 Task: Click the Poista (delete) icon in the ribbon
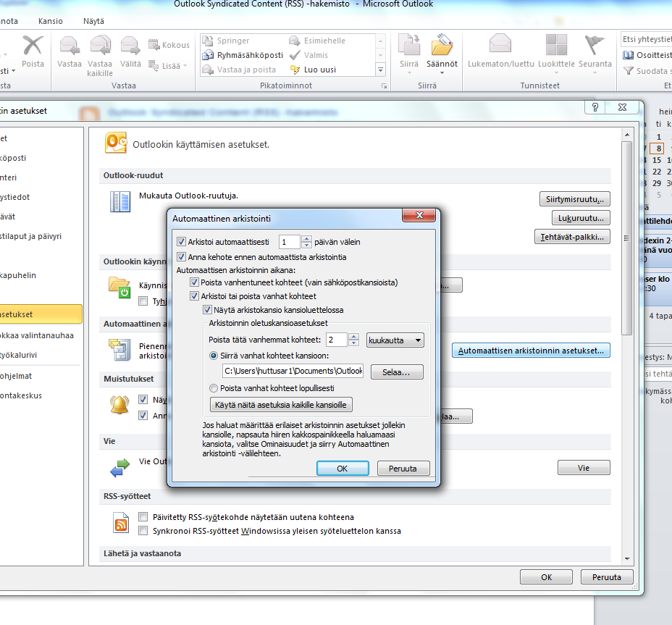(x=33, y=46)
